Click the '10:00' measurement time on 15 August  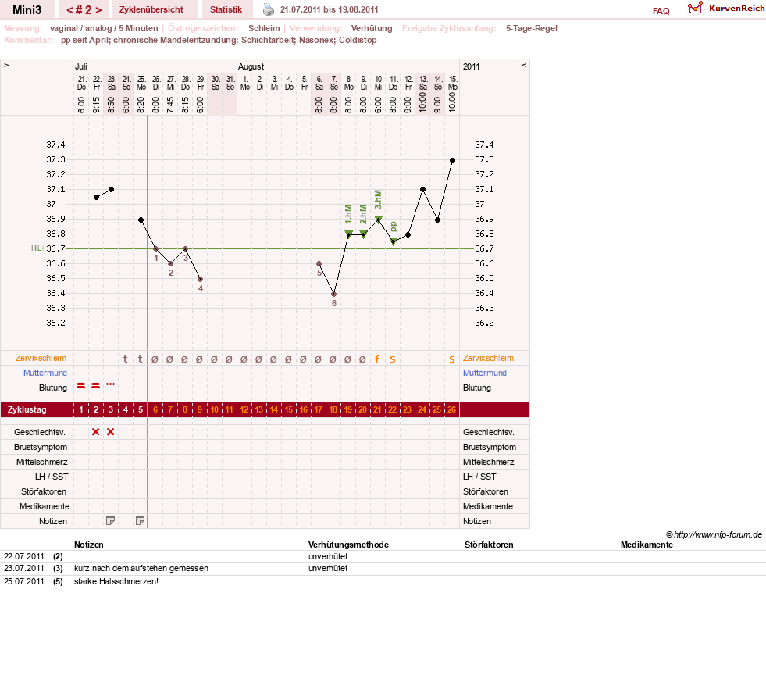[452, 103]
